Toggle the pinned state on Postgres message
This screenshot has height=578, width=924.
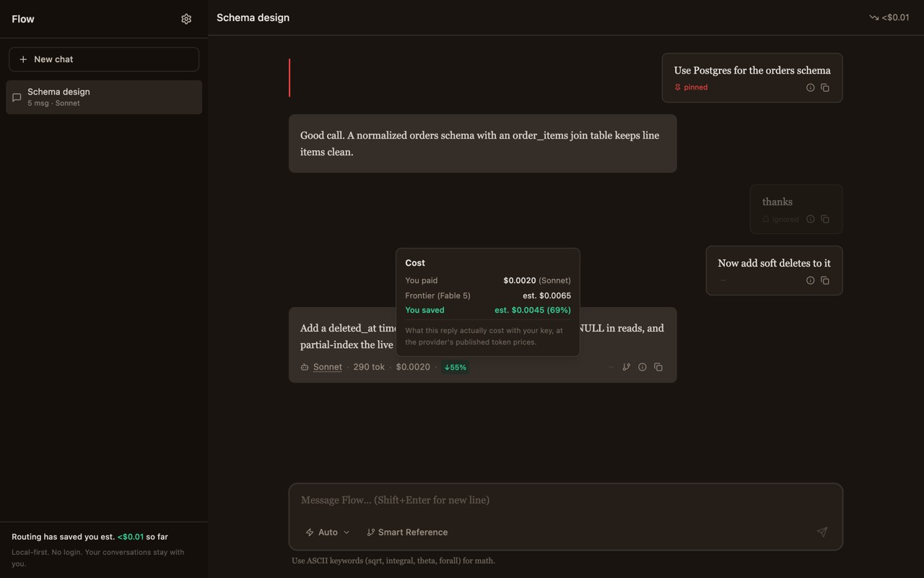point(691,87)
